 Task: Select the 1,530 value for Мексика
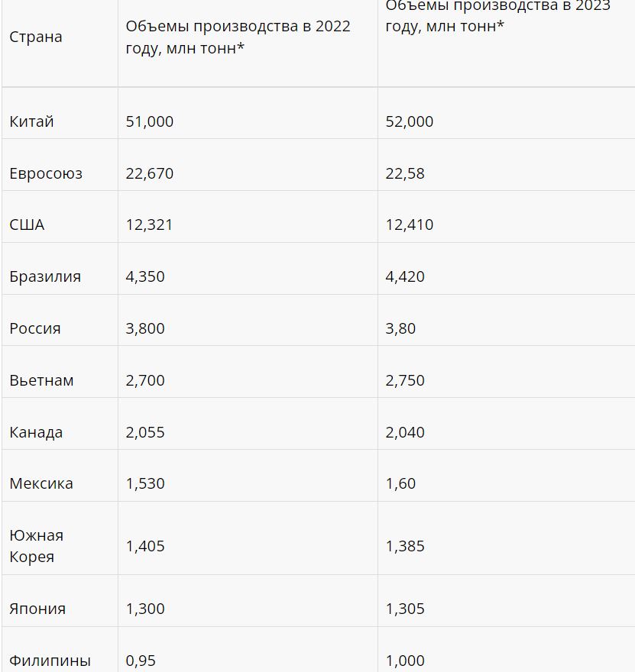coord(145,484)
